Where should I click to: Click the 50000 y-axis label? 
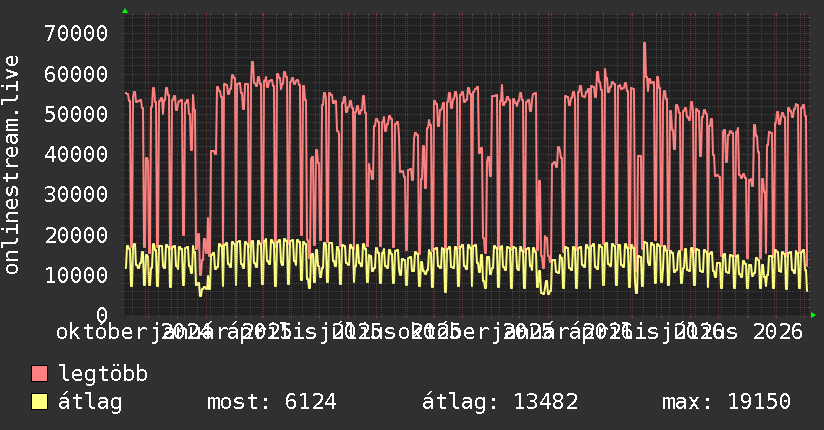[x=76, y=114]
